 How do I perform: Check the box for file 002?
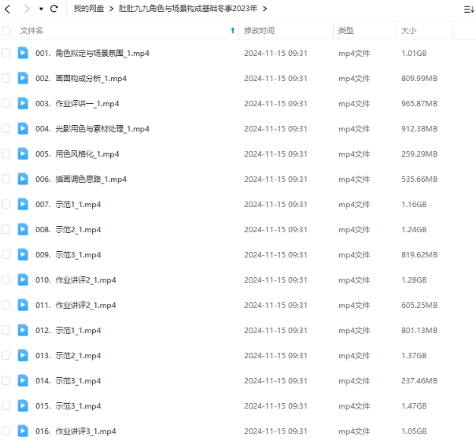[x=6, y=78]
